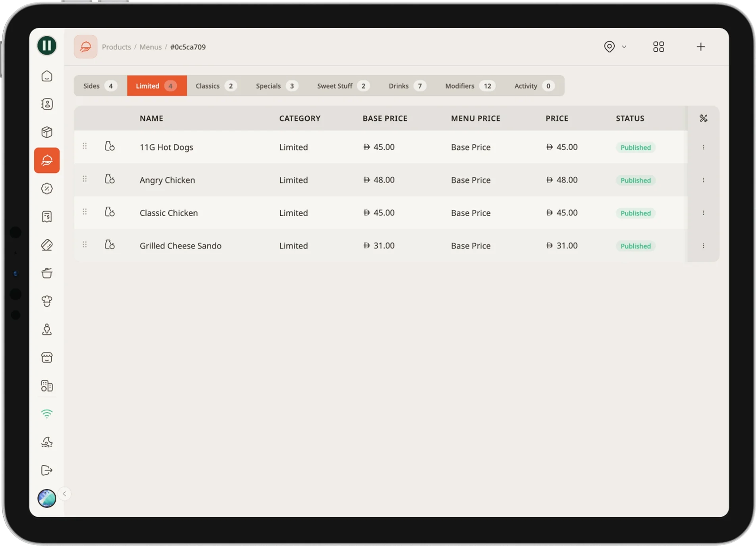
Task: Open the Classic Chicken product name
Action: (169, 213)
